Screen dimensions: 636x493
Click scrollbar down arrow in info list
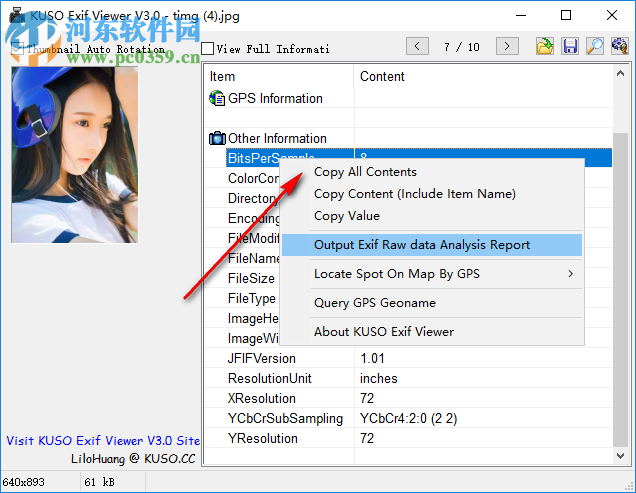620,456
